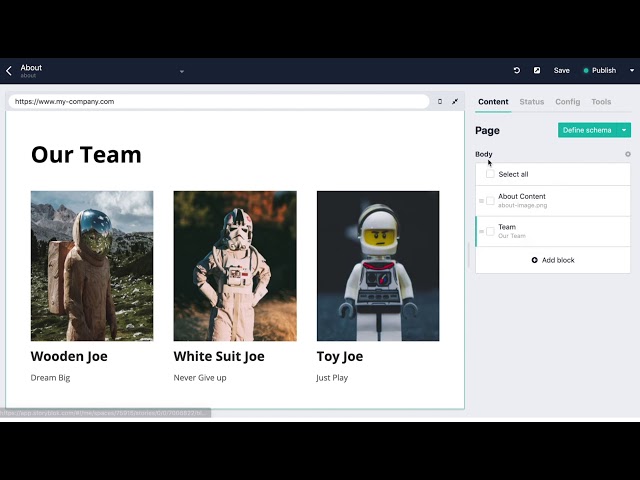Publish the story

tap(600, 70)
